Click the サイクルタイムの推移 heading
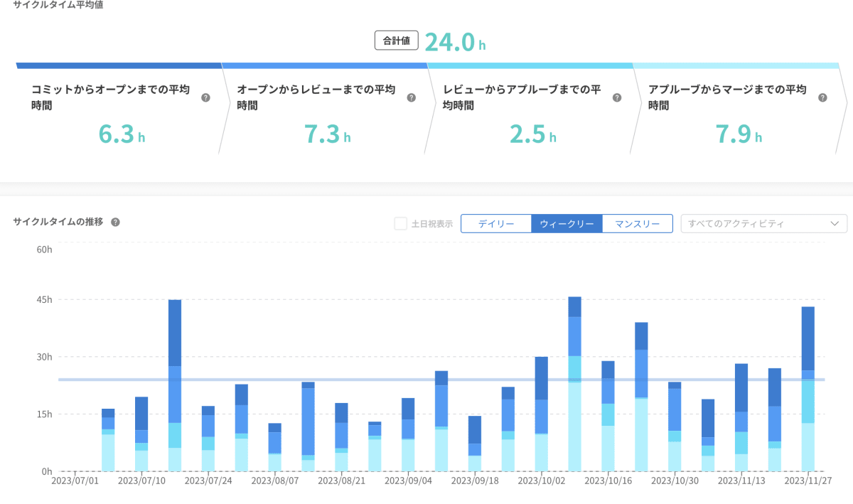The height and width of the screenshot is (504, 853). tap(58, 222)
